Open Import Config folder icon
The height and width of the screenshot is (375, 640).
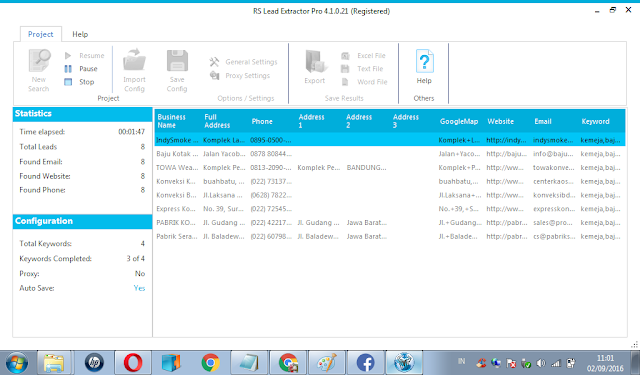[134, 61]
